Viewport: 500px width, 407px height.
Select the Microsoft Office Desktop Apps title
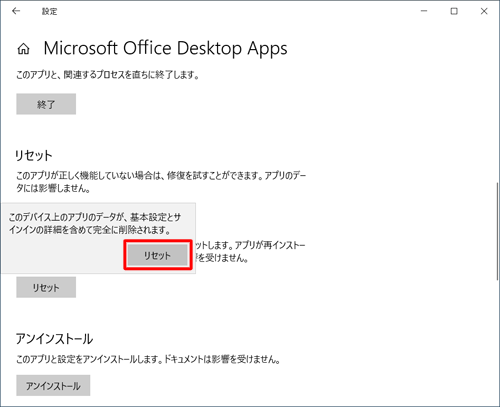(165, 49)
